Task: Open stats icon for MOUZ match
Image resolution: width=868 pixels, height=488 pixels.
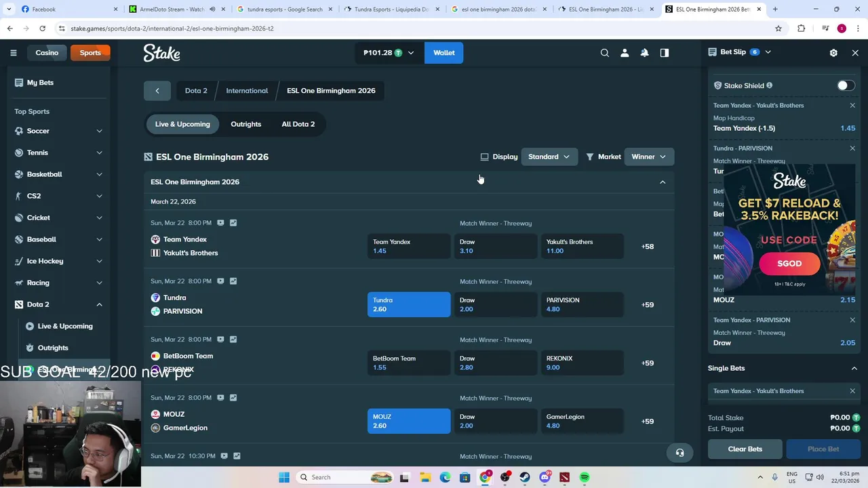Action: (233, 397)
